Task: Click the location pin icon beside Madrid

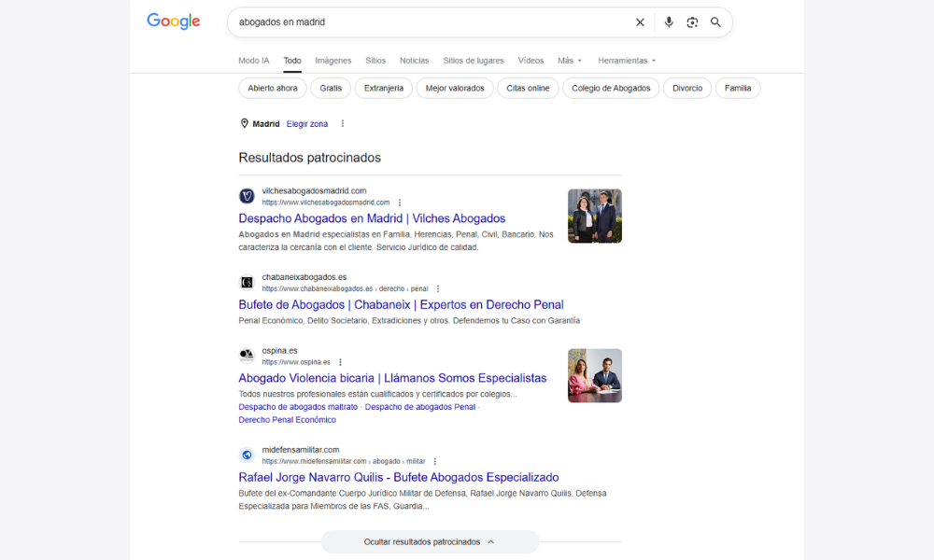Action: tap(244, 123)
